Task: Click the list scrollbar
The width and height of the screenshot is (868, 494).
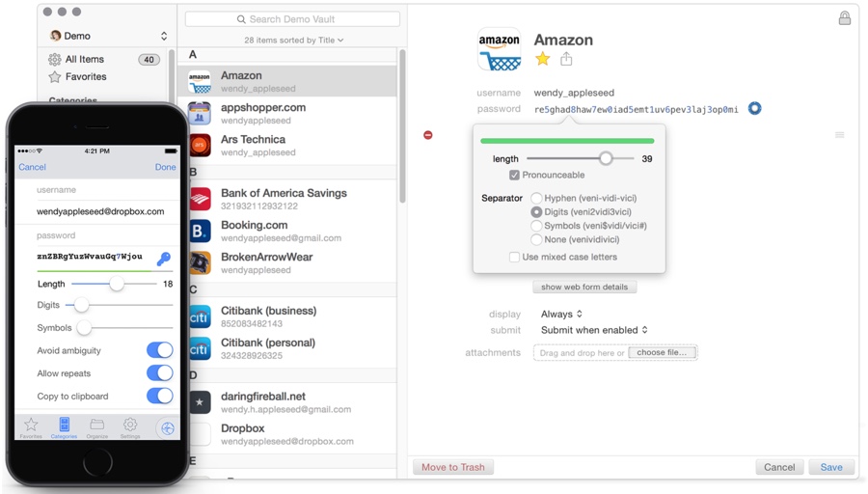Action: [402, 126]
